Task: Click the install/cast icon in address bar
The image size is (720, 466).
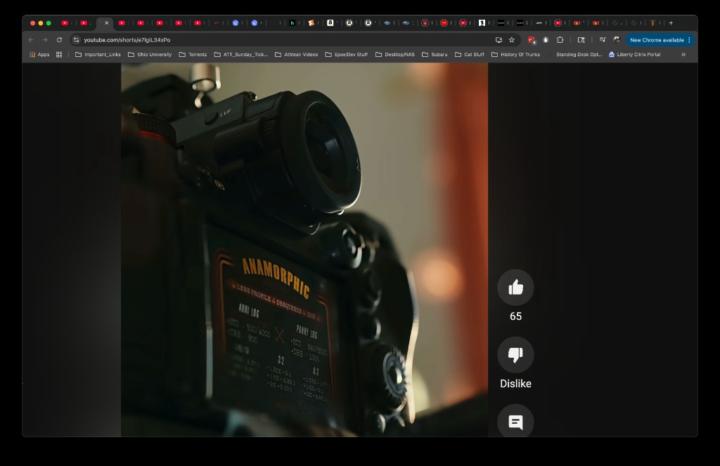Action: tap(498, 40)
